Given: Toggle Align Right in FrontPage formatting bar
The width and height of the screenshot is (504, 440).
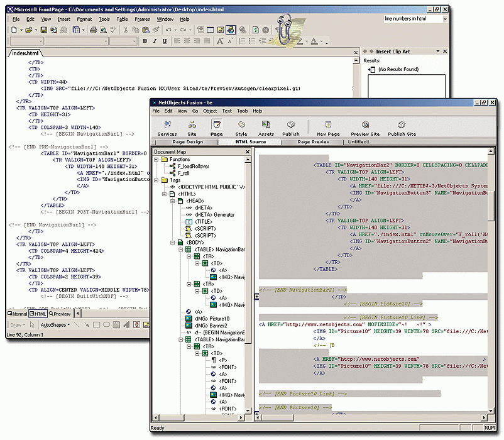Looking at the screenshot, I should (197, 41).
